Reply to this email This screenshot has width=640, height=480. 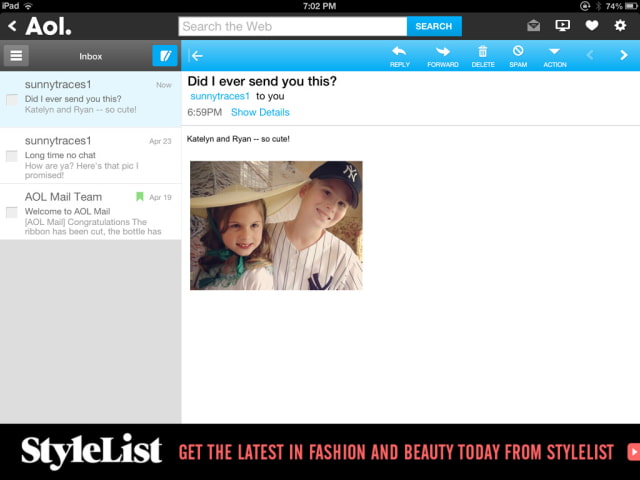399,56
